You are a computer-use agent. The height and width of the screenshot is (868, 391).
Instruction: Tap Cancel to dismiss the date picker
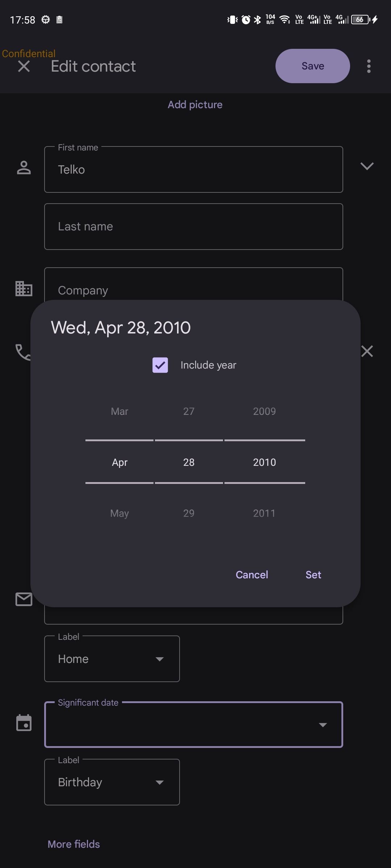[251, 575]
